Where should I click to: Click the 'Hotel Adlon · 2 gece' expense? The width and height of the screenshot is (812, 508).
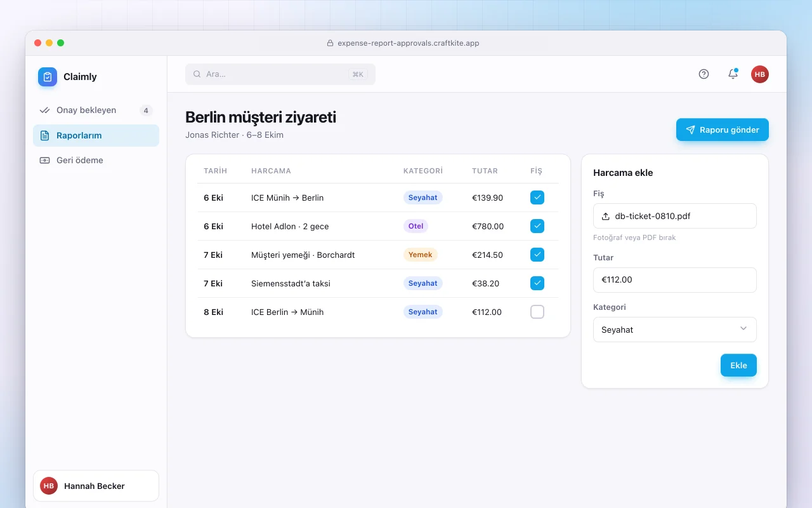290,227
